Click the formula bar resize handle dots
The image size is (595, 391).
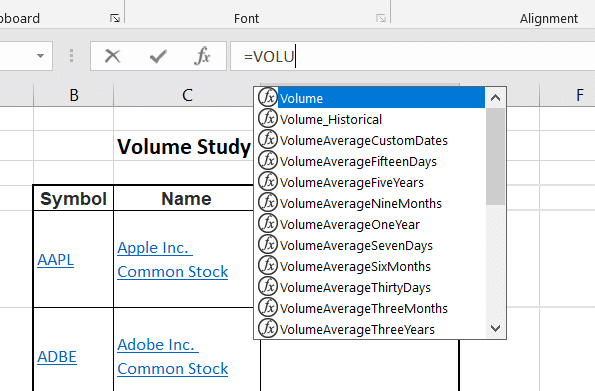click(71, 56)
